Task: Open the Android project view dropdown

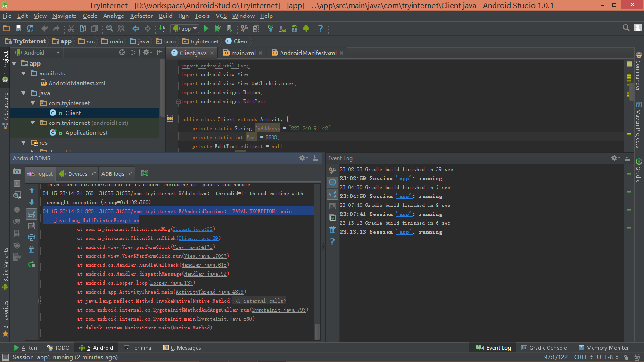Action: (x=38, y=52)
